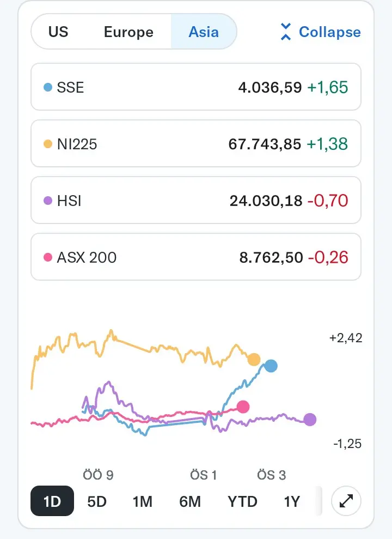
Task: Switch chart to 5D range
Action: tap(97, 501)
